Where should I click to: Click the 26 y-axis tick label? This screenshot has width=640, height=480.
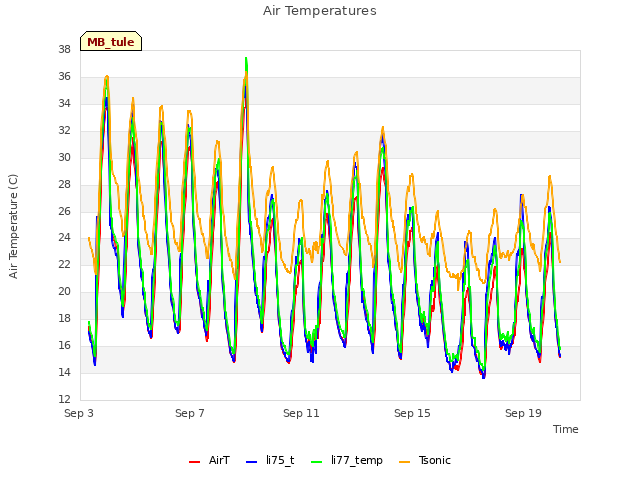click(x=64, y=211)
